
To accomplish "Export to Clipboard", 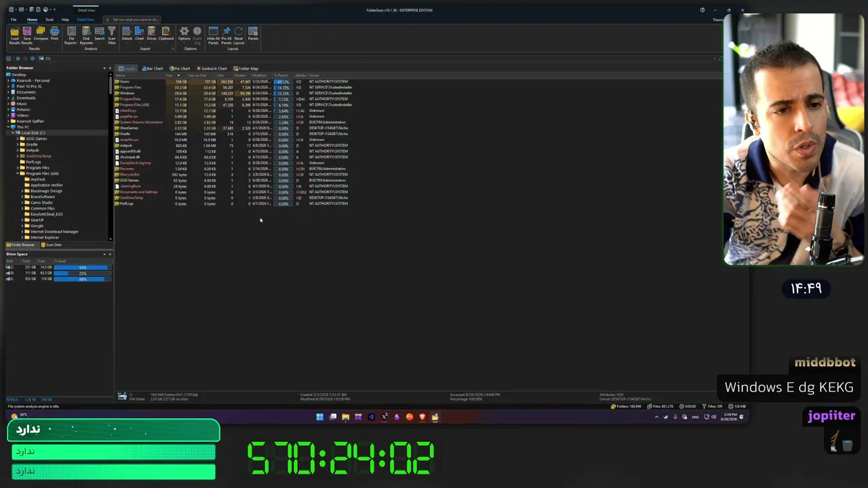I will pos(165,34).
